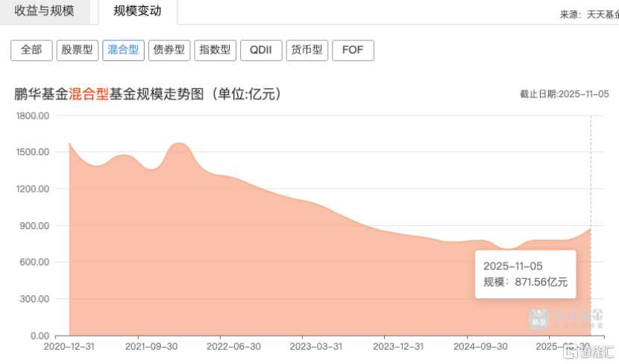Pick the FOF filter option
The image size is (619, 364).
pos(353,50)
